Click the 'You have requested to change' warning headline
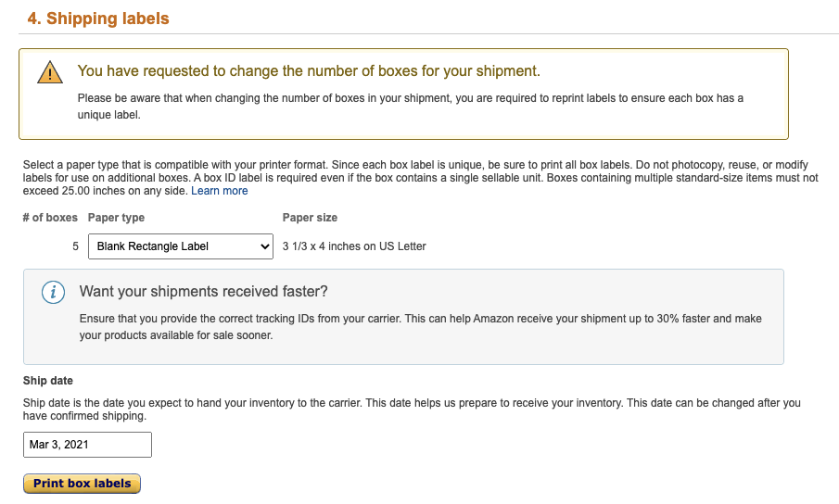This screenshot has height=504, width=839. (x=309, y=71)
